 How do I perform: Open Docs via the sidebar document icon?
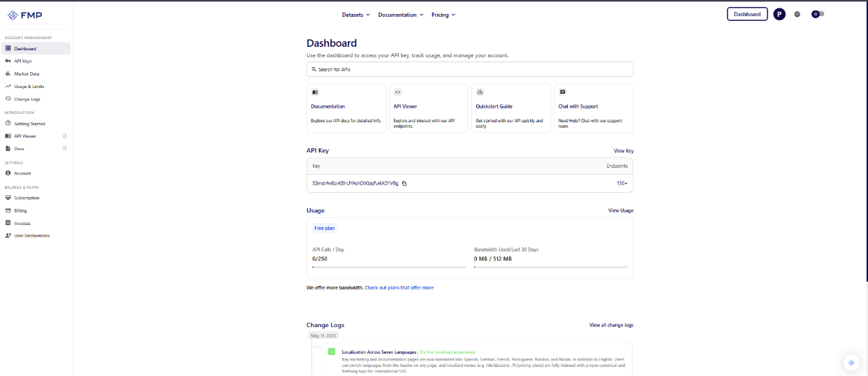pyautogui.click(x=8, y=148)
